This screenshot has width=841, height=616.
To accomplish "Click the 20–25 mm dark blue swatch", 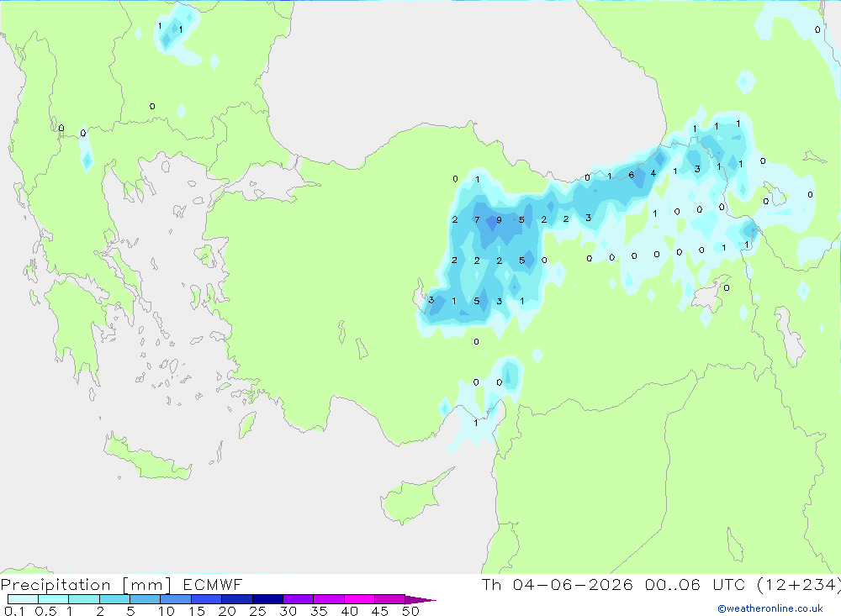I will [x=236, y=599].
